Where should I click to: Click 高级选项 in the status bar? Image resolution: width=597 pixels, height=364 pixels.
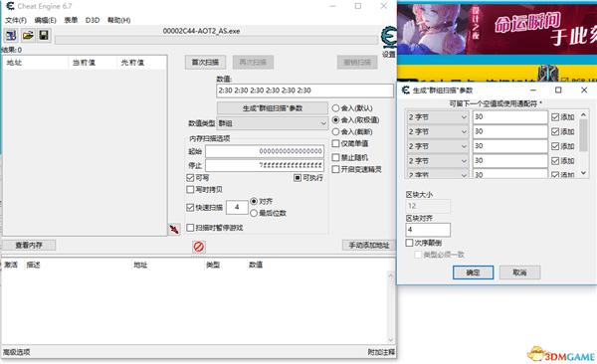(x=16, y=352)
